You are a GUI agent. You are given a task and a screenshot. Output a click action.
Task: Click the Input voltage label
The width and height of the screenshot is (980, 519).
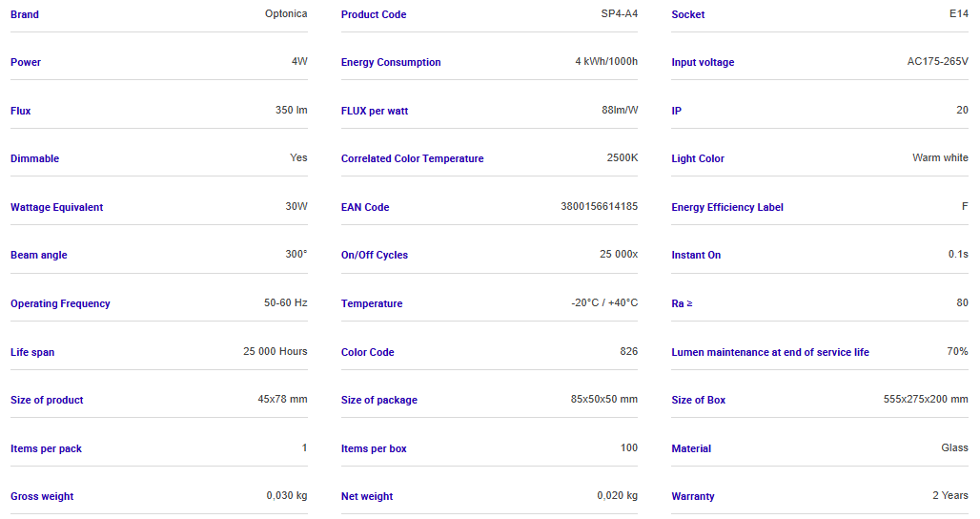point(703,63)
